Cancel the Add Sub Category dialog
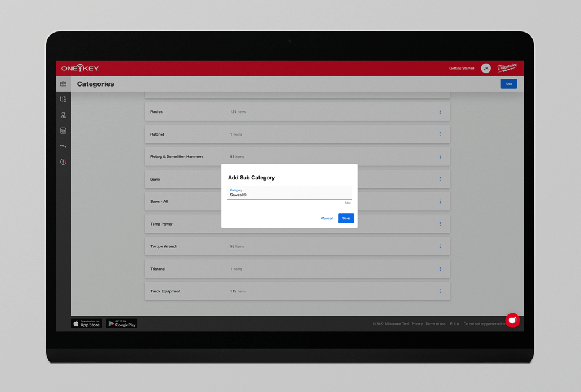 coord(327,218)
